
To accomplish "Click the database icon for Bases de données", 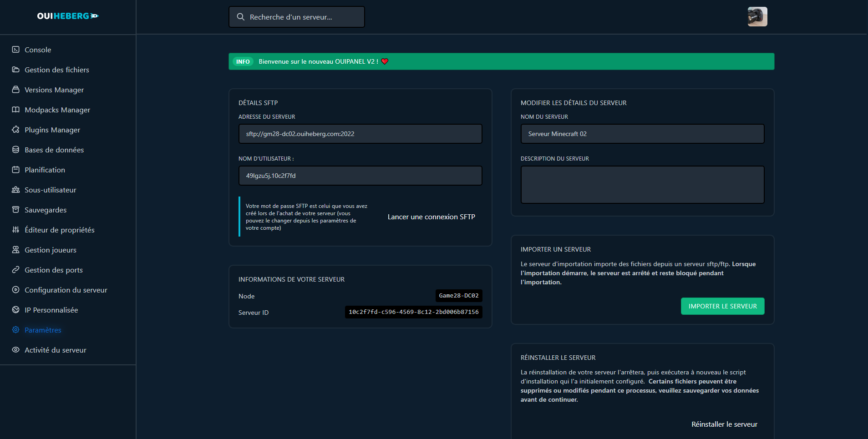I will click(x=15, y=150).
